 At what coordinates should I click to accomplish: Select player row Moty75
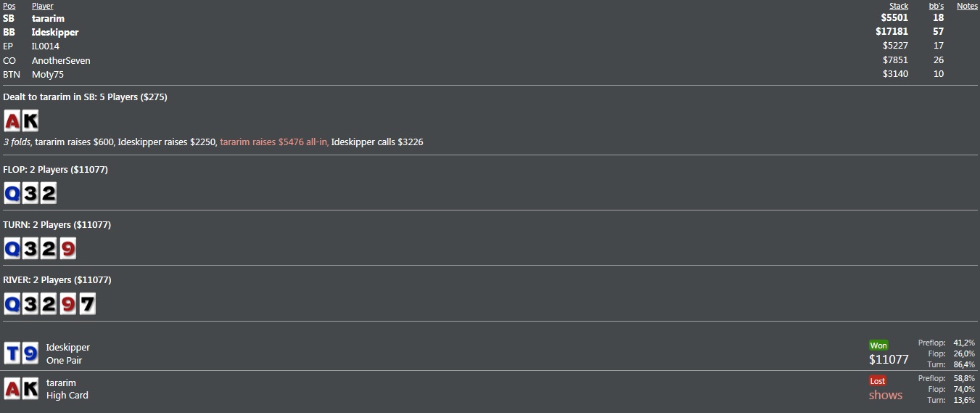[x=490, y=74]
